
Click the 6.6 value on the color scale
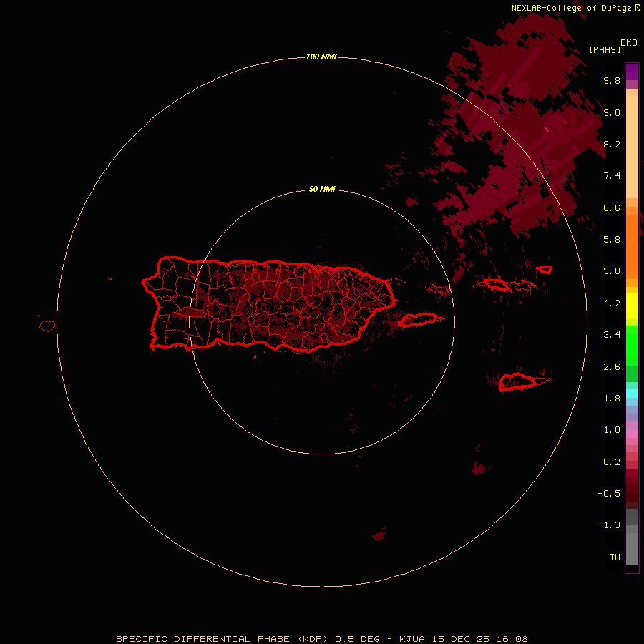[612, 208]
